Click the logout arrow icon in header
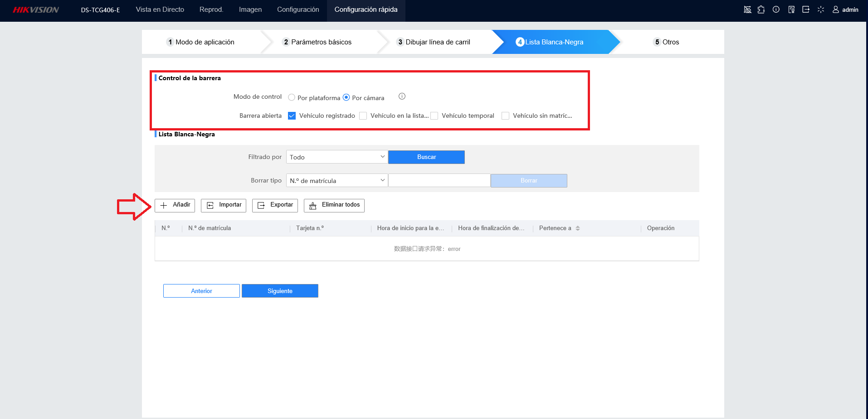The width and height of the screenshot is (868, 419). (806, 10)
